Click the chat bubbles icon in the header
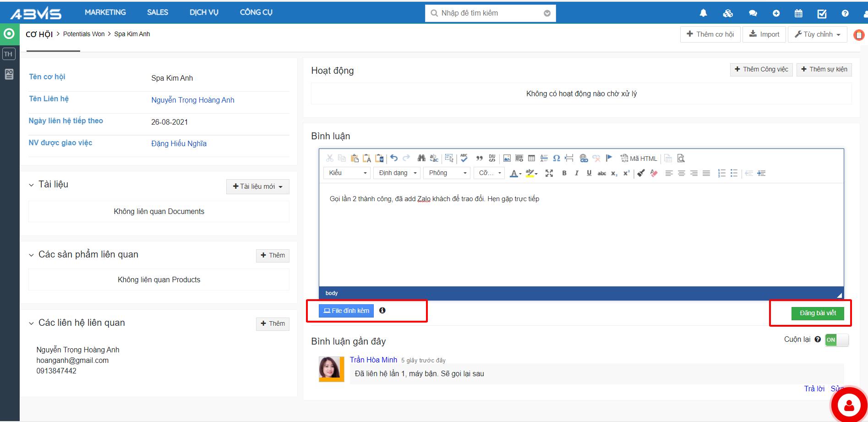Image resolution: width=868 pixels, height=422 pixels. pos(753,13)
